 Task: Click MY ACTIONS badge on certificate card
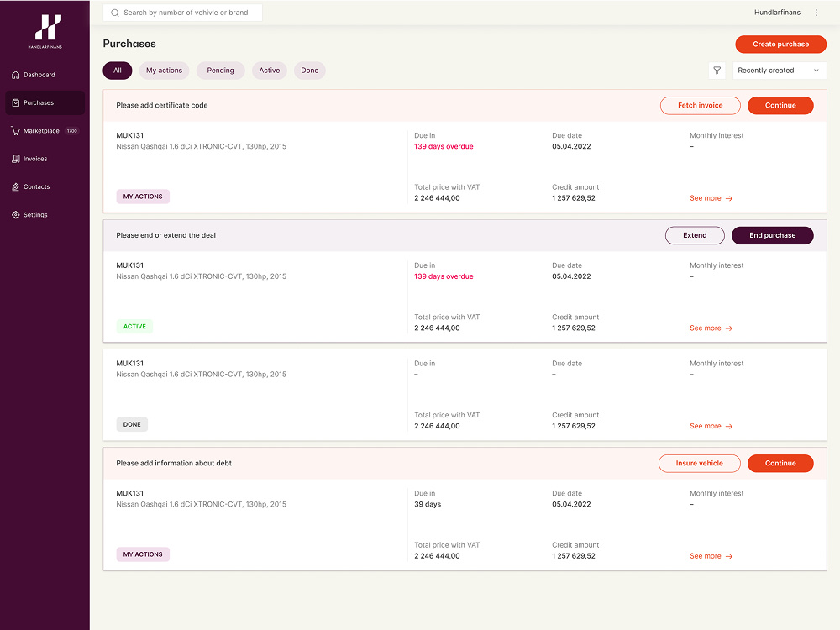click(143, 197)
